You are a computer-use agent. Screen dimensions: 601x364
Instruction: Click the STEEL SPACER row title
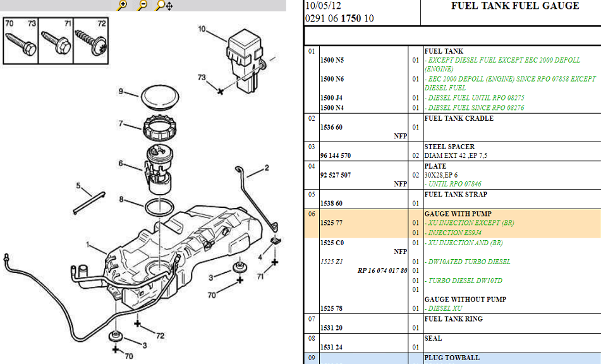pyautogui.click(x=449, y=147)
